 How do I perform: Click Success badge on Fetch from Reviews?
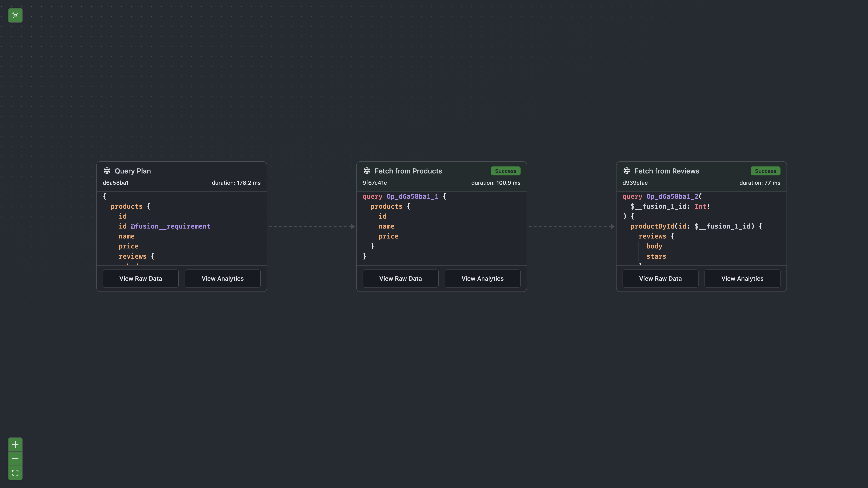point(765,171)
